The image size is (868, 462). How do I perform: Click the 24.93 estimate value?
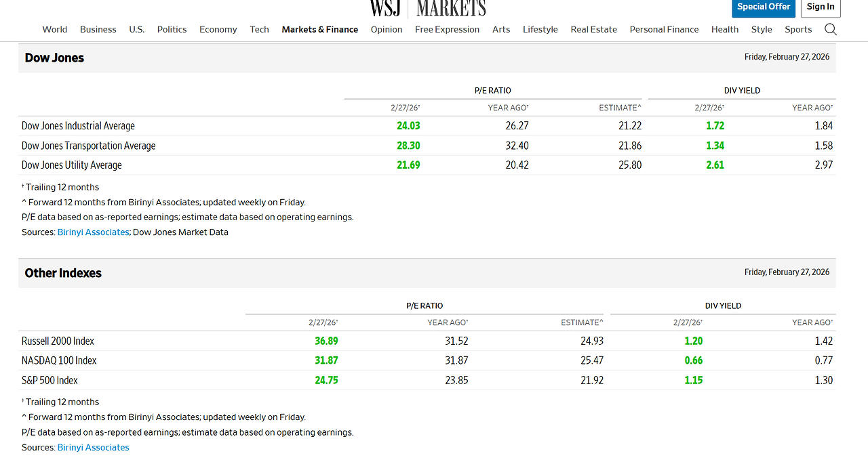coord(592,341)
